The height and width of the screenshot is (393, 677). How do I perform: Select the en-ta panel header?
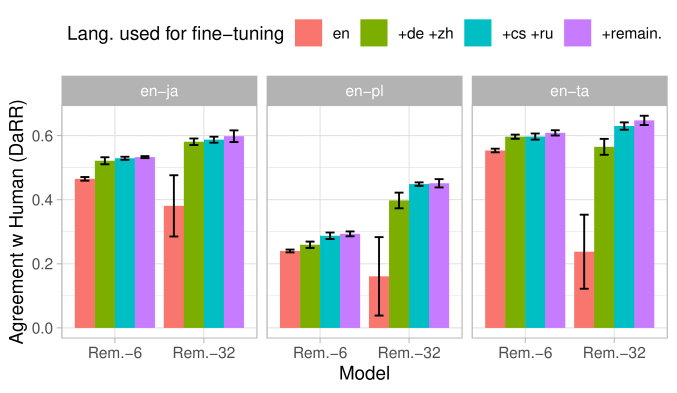(569, 91)
